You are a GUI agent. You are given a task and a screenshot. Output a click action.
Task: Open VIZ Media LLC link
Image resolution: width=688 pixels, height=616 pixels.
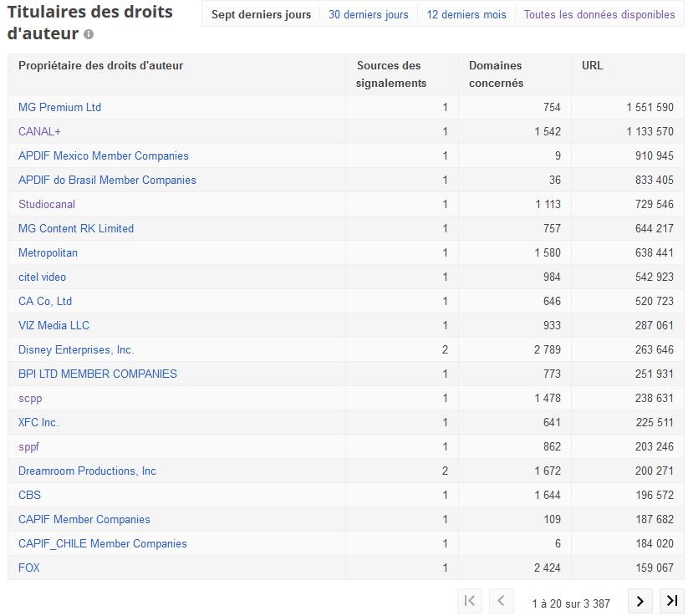pos(54,325)
